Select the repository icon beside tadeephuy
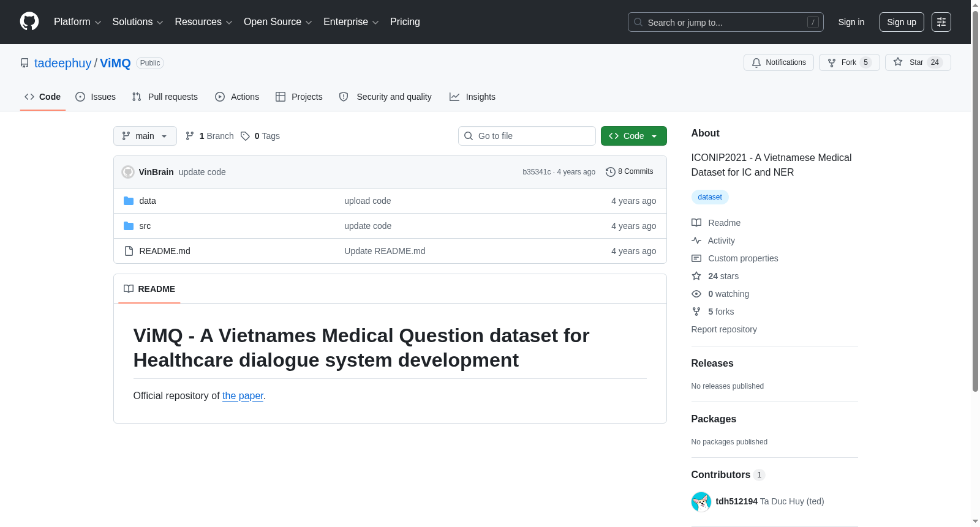Image resolution: width=980 pixels, height=527 pixels. [x=24, y=63]
